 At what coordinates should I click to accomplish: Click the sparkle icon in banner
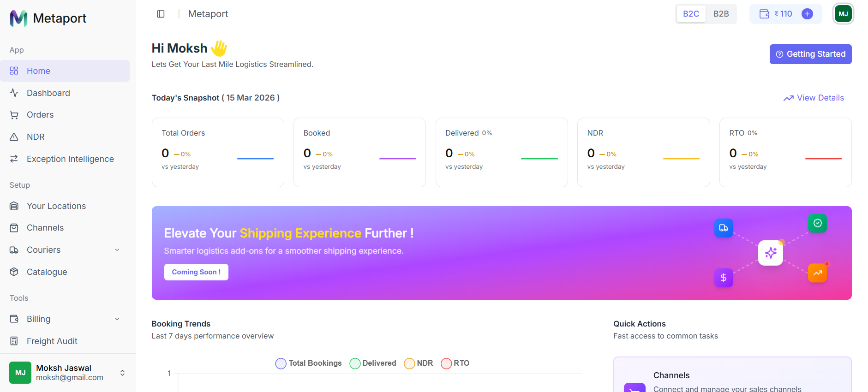tap(771, 253)
